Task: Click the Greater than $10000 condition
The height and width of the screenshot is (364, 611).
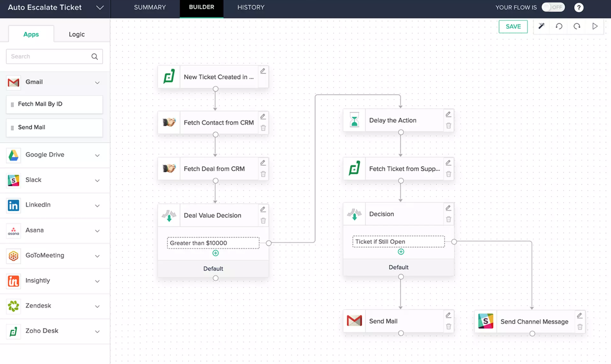Action: 213,243
